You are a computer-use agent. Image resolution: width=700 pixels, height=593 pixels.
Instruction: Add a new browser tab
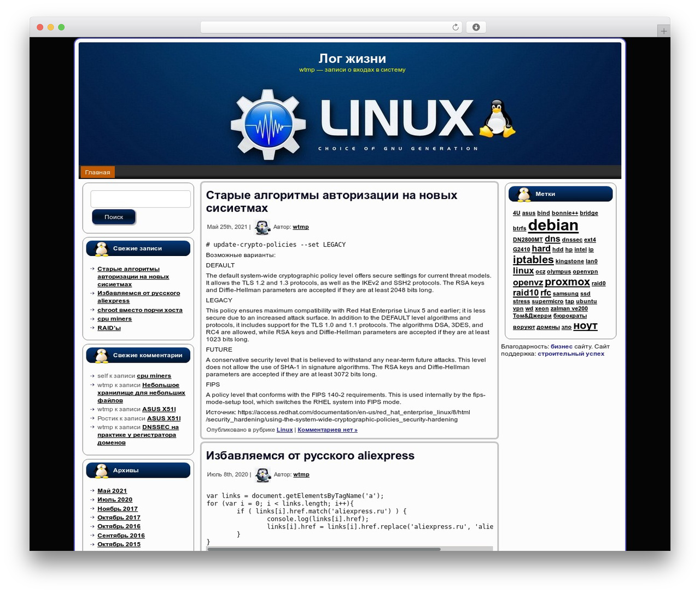coord(663,31)
